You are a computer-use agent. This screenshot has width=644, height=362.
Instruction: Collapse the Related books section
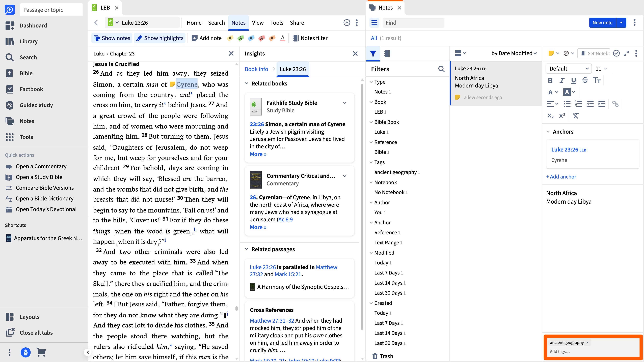(x=247, y=83)
